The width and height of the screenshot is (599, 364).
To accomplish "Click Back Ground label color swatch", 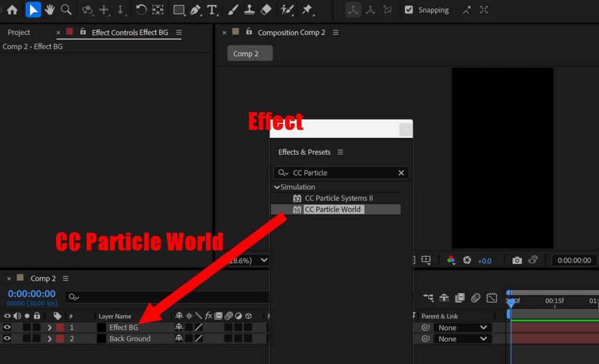I will pos(60,338).
